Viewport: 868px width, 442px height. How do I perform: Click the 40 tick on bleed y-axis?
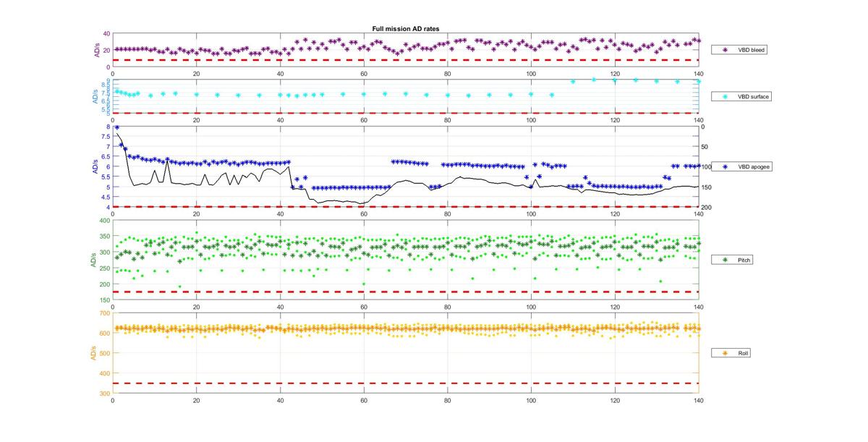(106, 34)
